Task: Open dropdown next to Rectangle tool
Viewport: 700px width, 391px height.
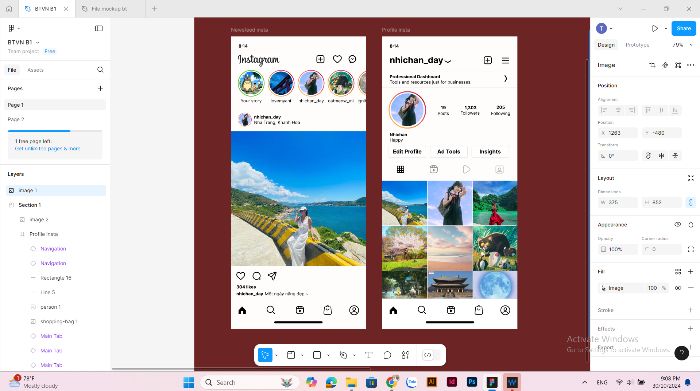Action: point(328,355)
